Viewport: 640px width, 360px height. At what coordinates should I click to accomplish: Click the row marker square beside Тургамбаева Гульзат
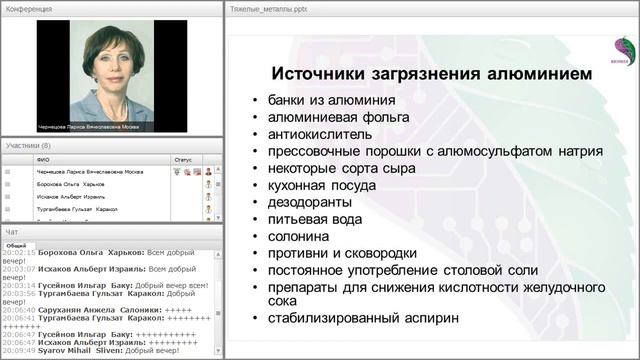click(7, 209)
